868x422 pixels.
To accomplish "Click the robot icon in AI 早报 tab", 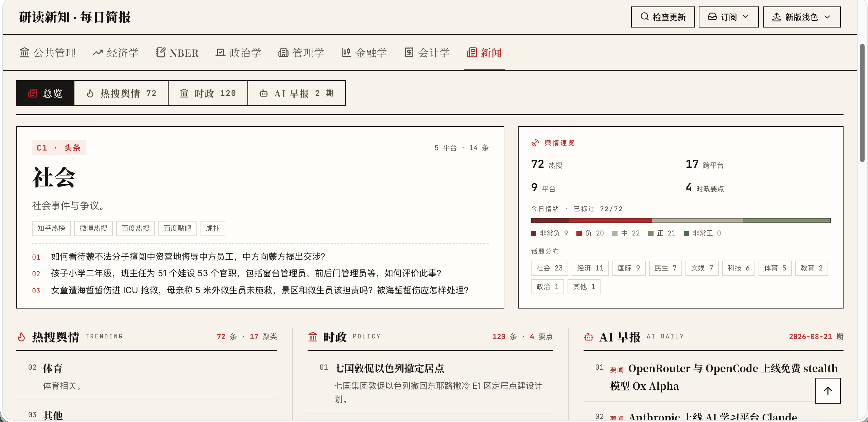I will 264,93.
